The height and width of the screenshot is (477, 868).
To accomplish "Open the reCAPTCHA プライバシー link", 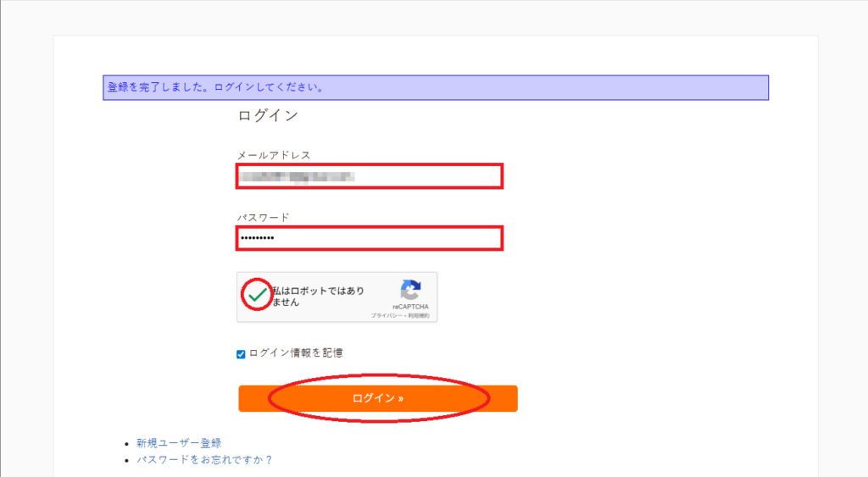I will 386,316.
